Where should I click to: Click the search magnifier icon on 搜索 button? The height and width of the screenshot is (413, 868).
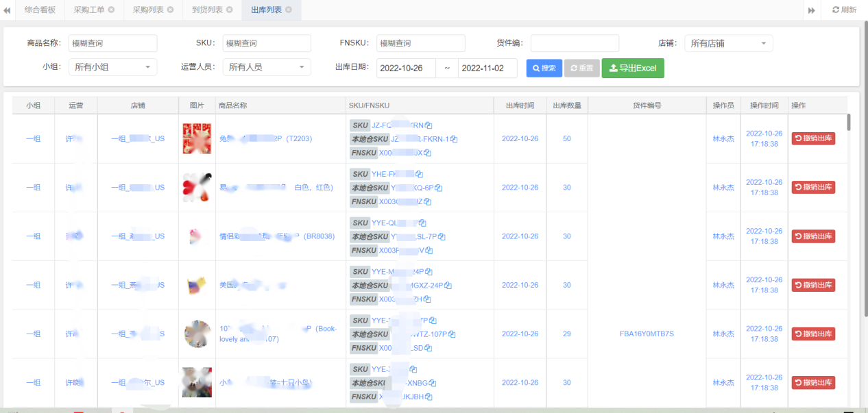point(535,68)
